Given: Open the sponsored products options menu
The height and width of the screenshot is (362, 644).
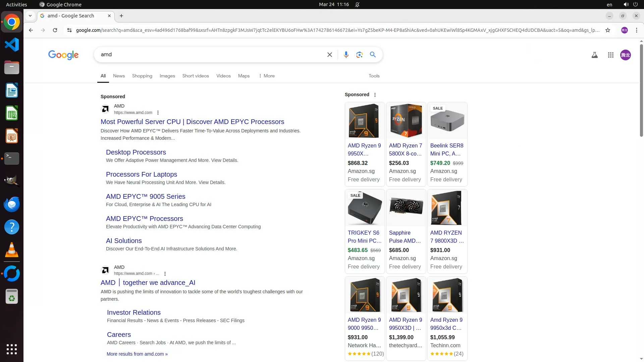Looking at the screenshot, I should click(x=375, y=95).
